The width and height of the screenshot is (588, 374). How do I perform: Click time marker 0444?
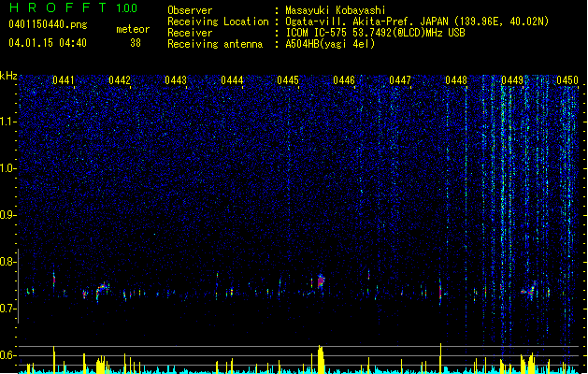point(232,80)
